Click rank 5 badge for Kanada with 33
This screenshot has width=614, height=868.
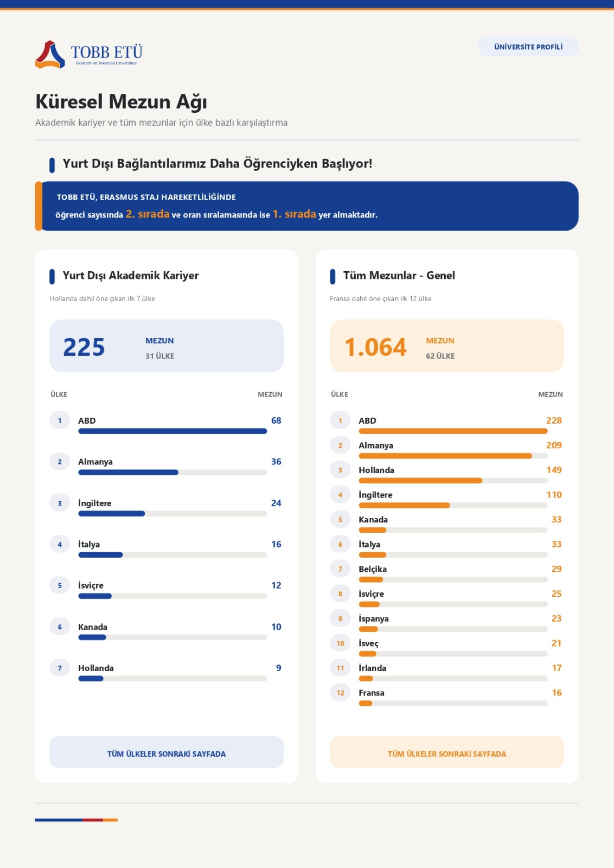(x=340, y=520)
